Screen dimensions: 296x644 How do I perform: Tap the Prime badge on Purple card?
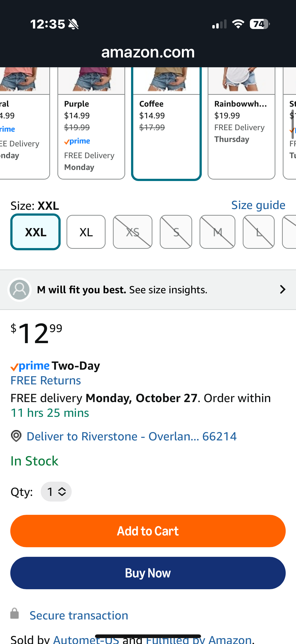[x=77, y=141]
